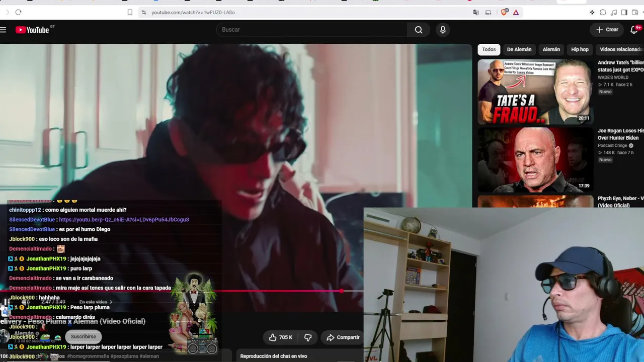Screen dimensions: 644x362
Task: Select the Todos filter chip
Action: [489, 49]
